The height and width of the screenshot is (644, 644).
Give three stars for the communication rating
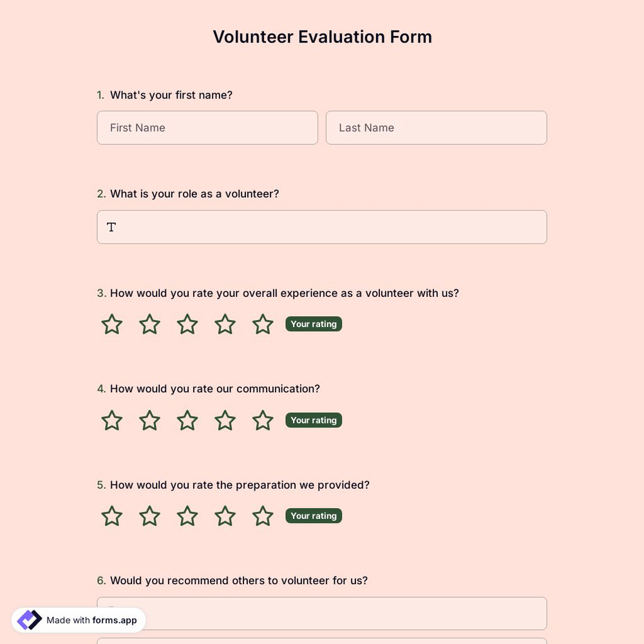point(187,420)
